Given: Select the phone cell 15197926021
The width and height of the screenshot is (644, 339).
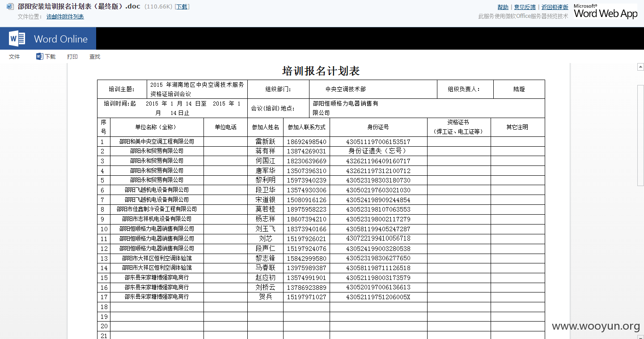Looking at the screenshot, I should 306,238.
